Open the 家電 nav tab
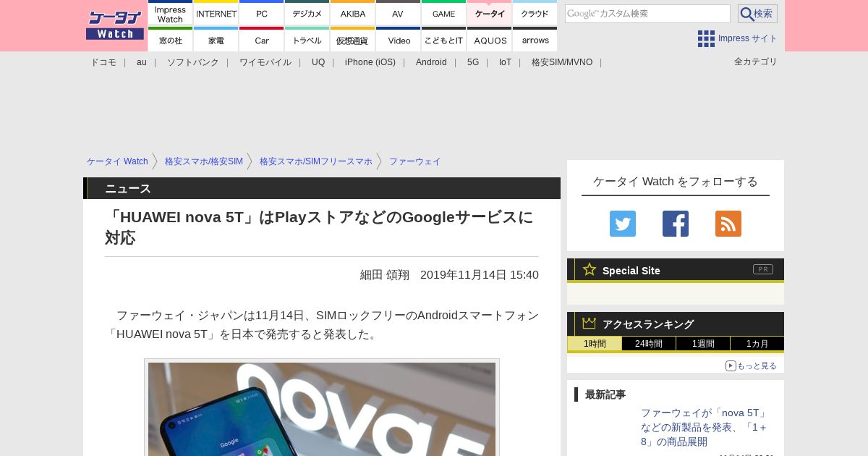The width and height of the screenshot is (868, 456). tap(216, 40)
